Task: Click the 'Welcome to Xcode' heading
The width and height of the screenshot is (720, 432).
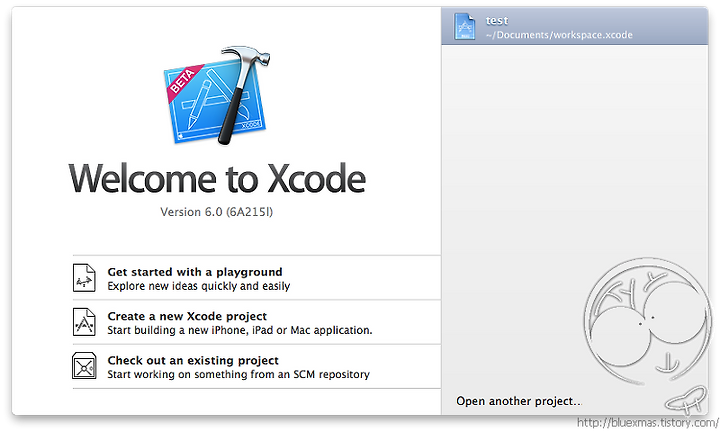Action: 217,179
